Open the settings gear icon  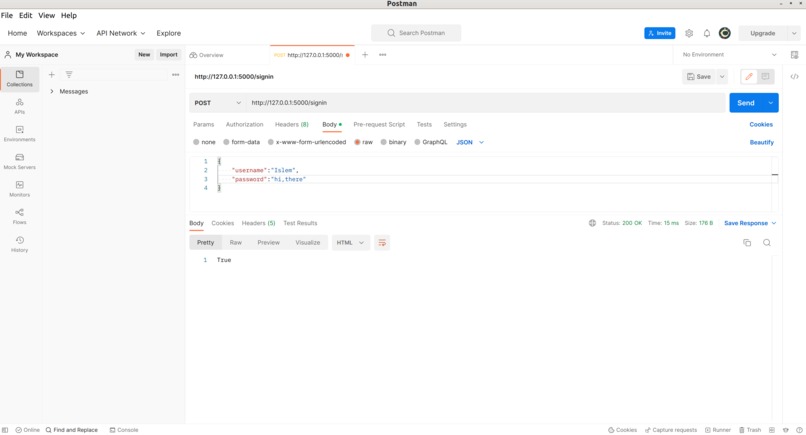689,33
